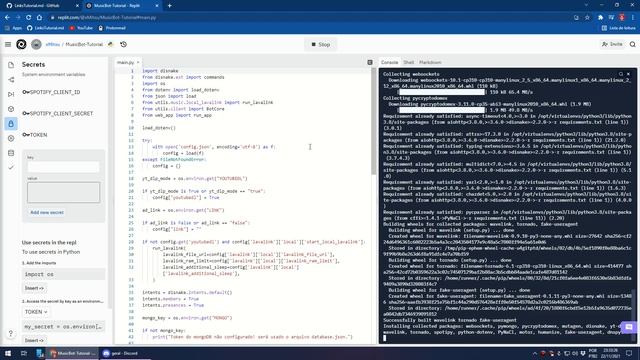640x360 pixels.
Task: Open the repl history icon
Action: coord(123,44)
